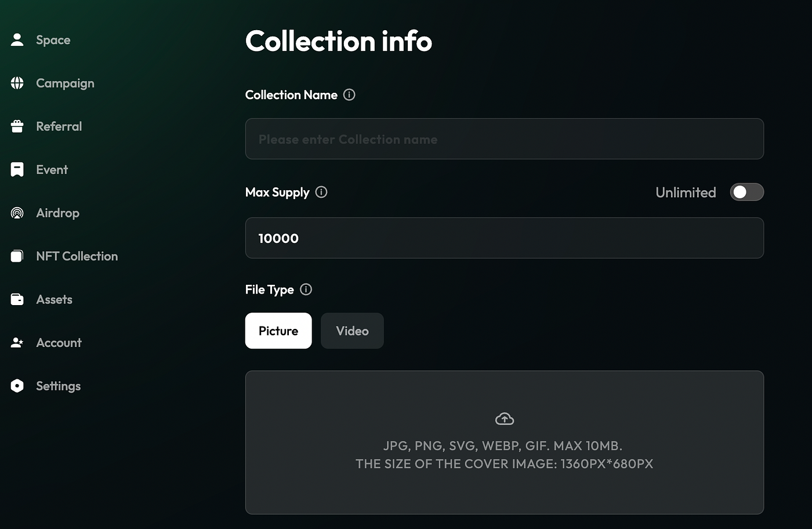The width and height of the screenshot is (812, 529).
Task: Click the NFT Collection square icon
Action: point(17,256)
